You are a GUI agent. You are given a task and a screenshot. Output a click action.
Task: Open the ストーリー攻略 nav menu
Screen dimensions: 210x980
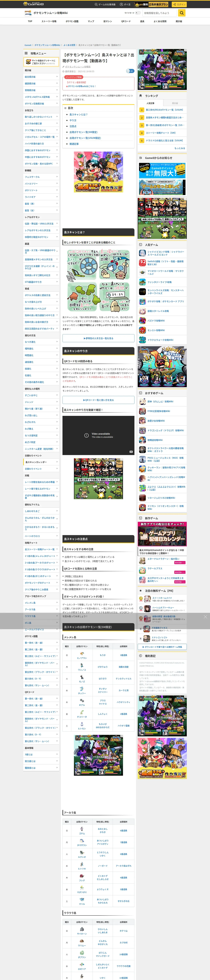coord(49,21)
